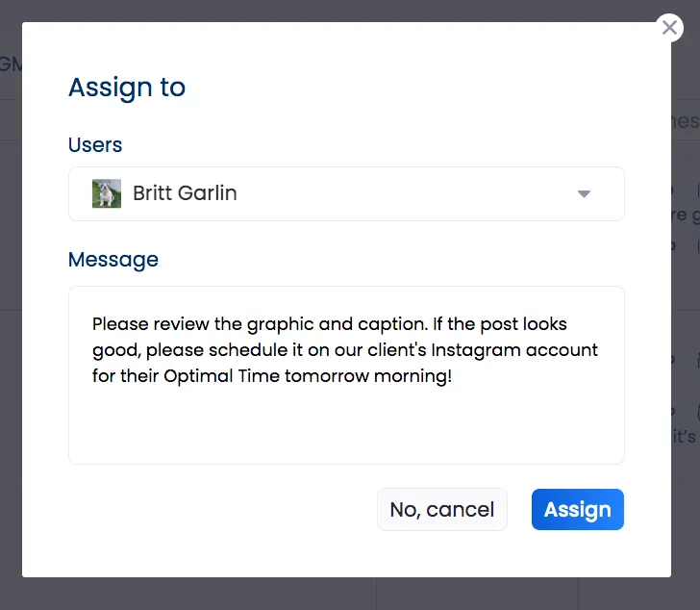The height and width of the screenshot is (610, 700).
Task: Click the Assign to heading
Action: point(127,88)
